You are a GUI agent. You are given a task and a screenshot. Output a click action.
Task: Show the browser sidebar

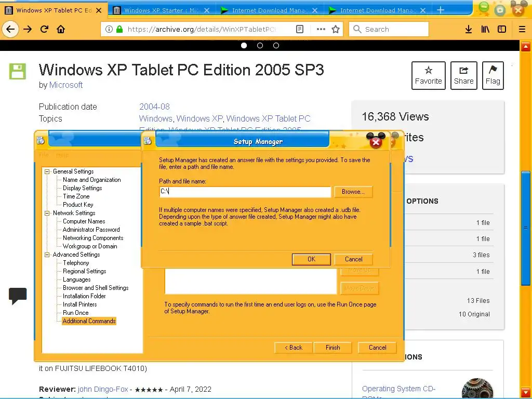[x=502, y=29]
